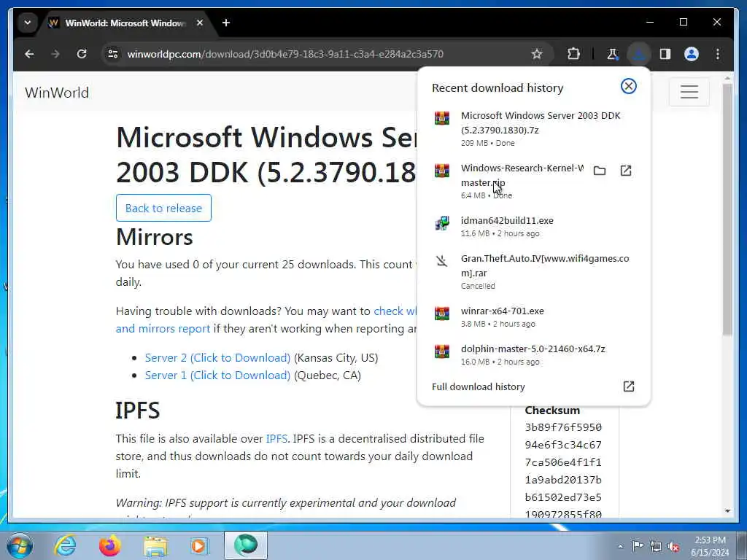
Task: Close the Recent download history popup
Action: click(628, 86)
